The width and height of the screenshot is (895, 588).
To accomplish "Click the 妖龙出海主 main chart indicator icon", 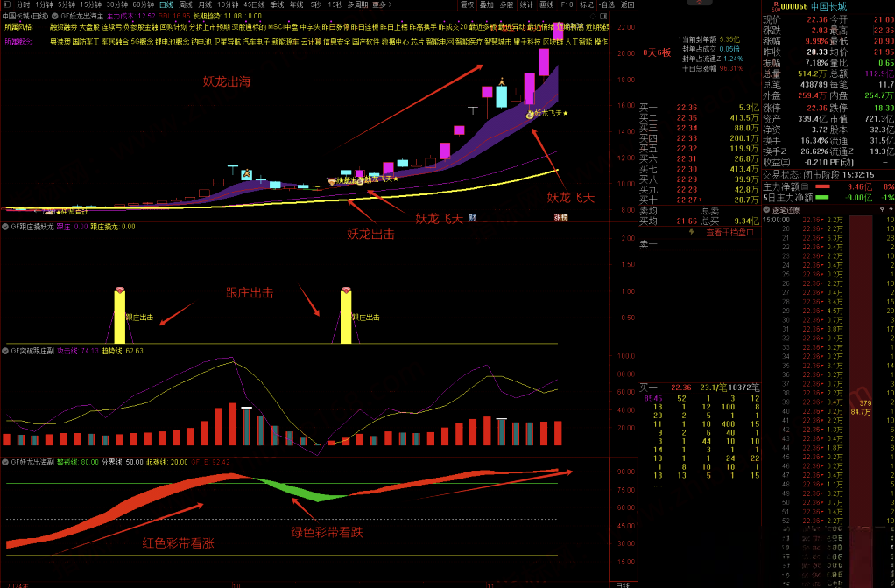I will click(x=55, y=16).
